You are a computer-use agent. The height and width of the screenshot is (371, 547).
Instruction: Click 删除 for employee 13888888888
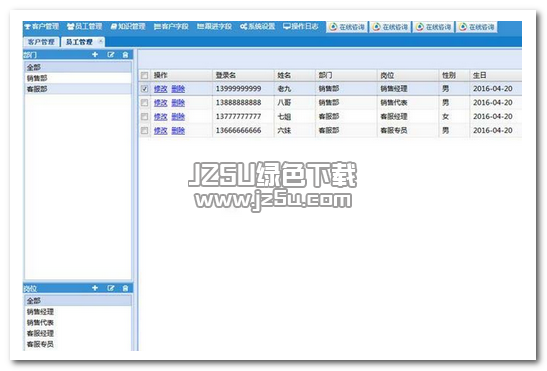[178, 103]
